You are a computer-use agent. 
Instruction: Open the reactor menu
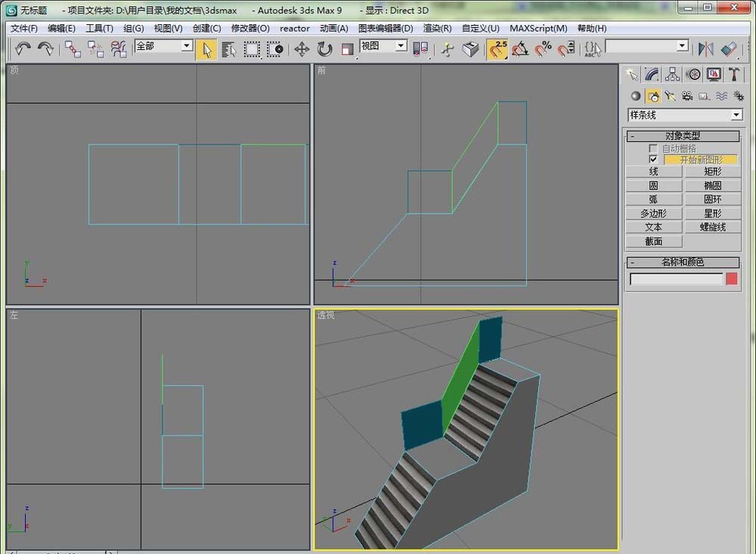click(295, 29)
